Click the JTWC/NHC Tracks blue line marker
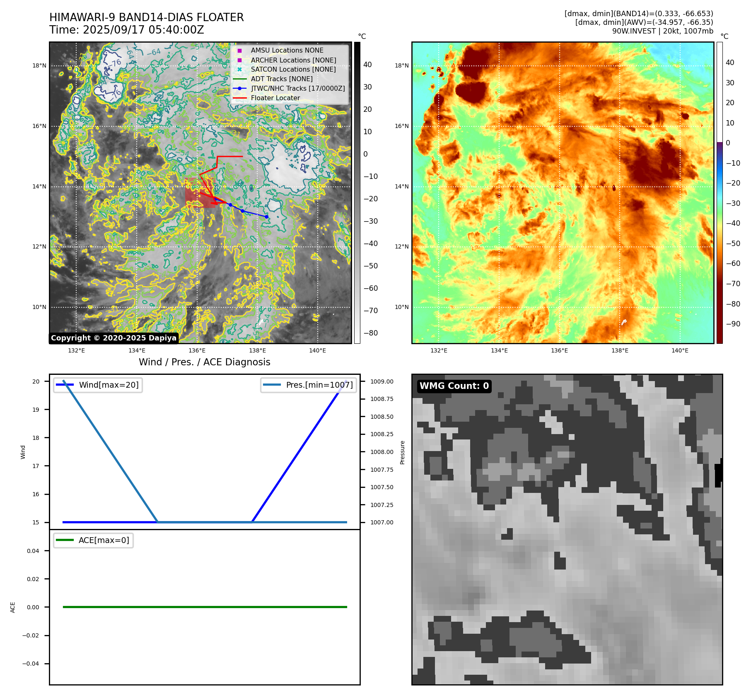 tap(239, 88)
